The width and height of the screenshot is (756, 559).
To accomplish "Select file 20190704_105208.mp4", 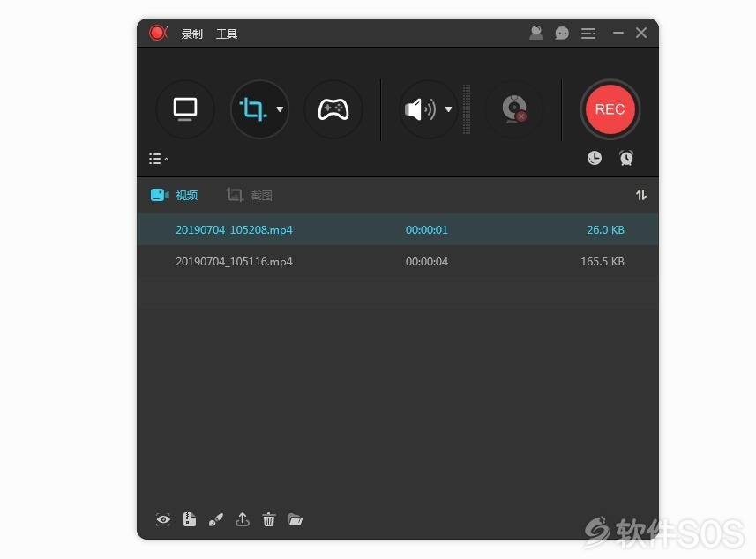I will [x=234, y=230].
